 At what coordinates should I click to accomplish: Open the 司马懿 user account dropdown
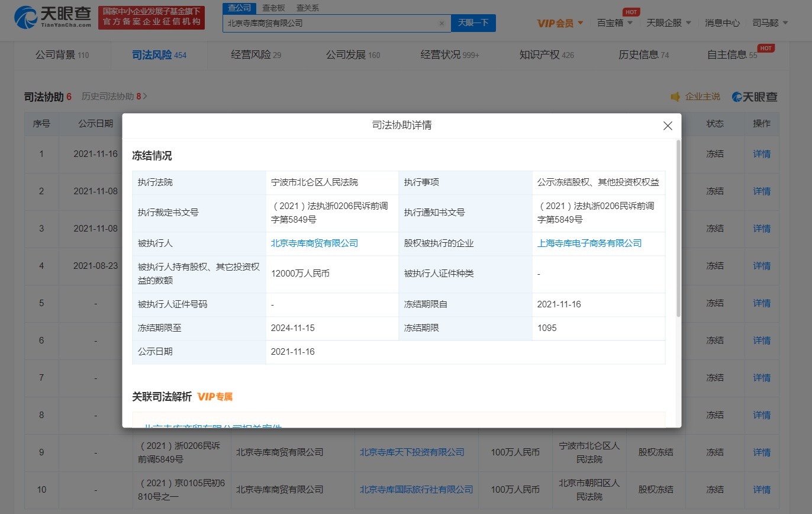(x=770, y=23)
